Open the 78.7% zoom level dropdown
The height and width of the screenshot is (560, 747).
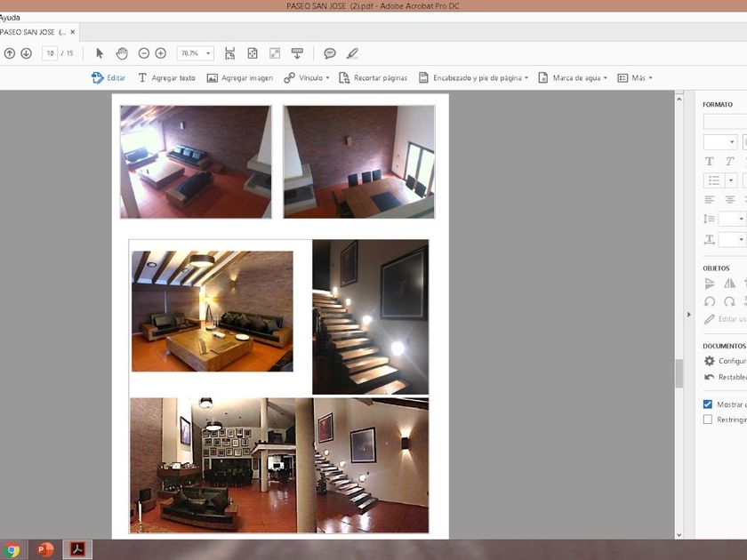click(x=196, y=53)
